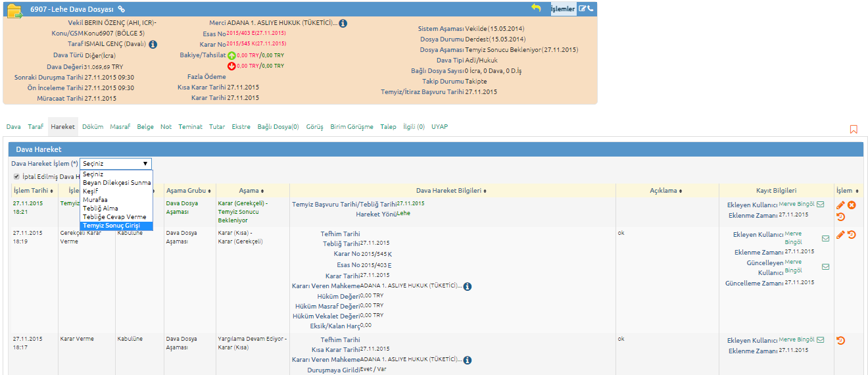Select Beyan Dilekçesi Sunma from the list
The width and height of the screenshot is (868, 375).
(x=116, y=183)
